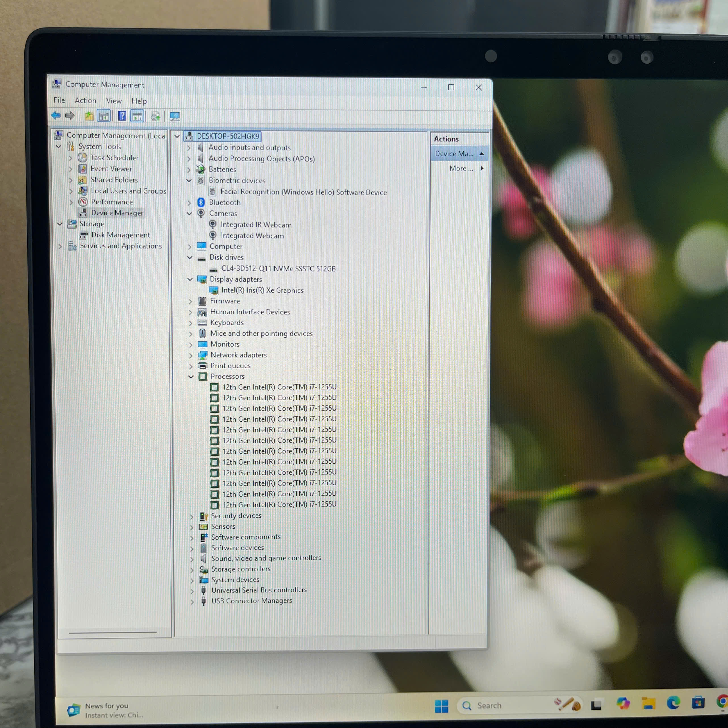Select the USB Connector Managers category
728x728 pixels.
pyautogui.click(x=251, y=601)
